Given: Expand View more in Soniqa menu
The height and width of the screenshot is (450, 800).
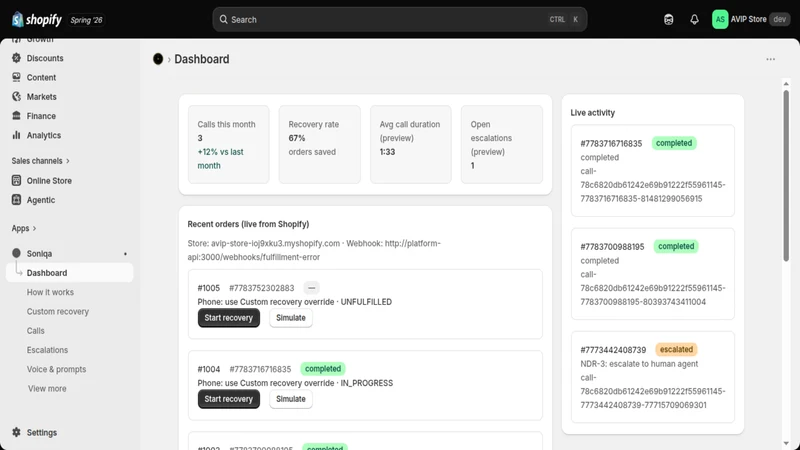Looking at the screenshot, I should [x=47, y=388].
